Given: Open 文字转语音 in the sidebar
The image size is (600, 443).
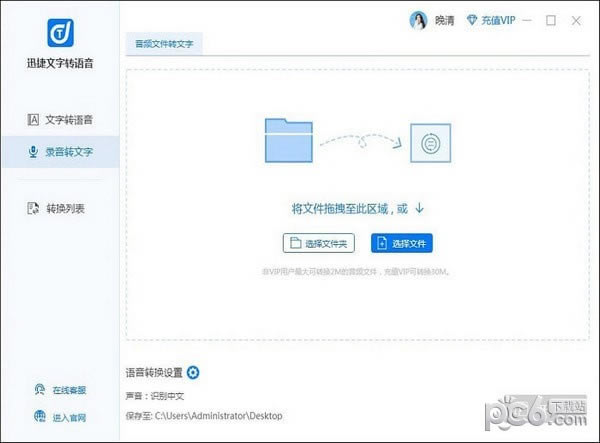Looking at the screenshot, I should tap(60, 120).
